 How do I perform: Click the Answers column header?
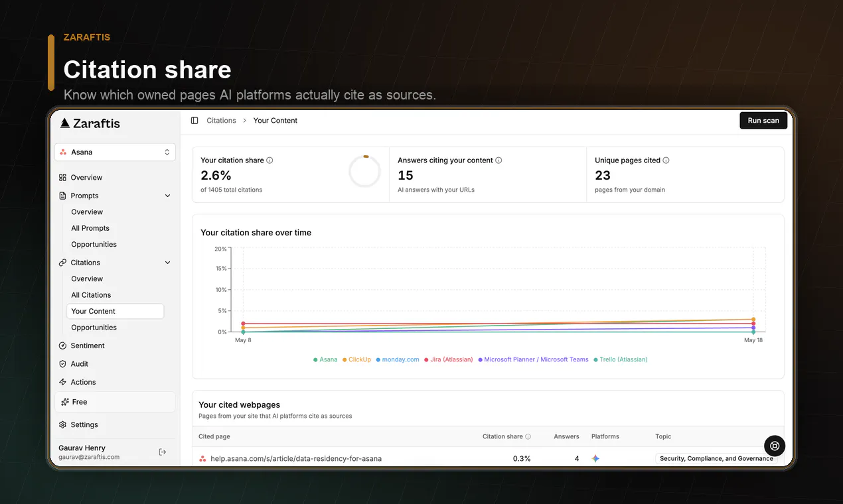tap(567, 436)
